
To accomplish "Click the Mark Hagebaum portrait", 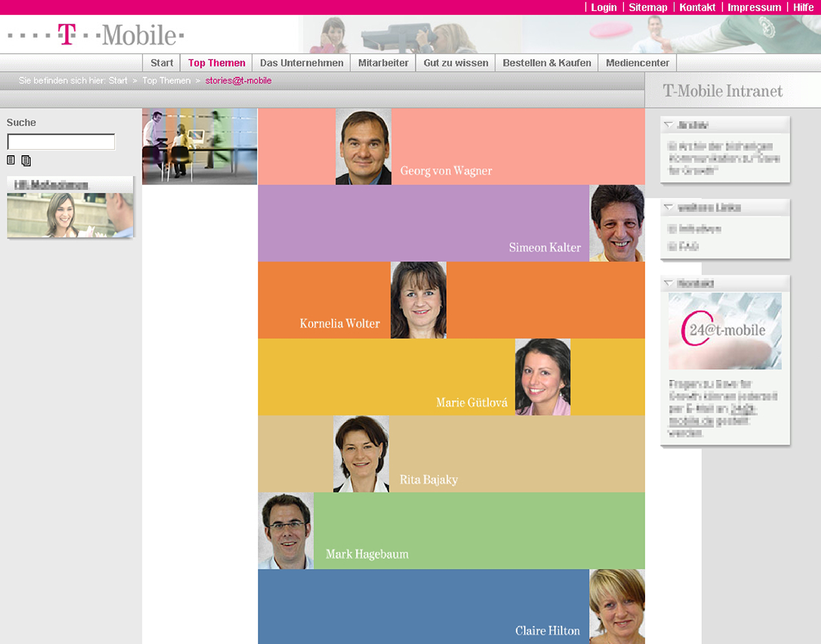I will point(286,531).
